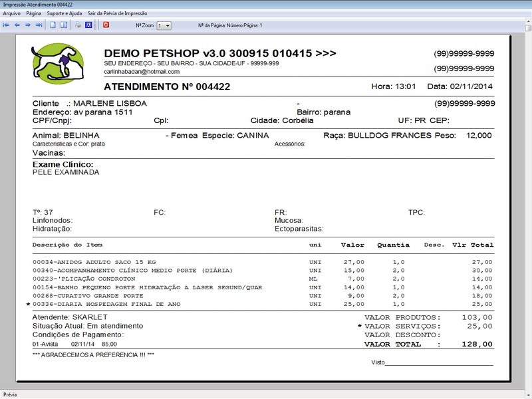Click weight value 12,000

coord(479,136)
